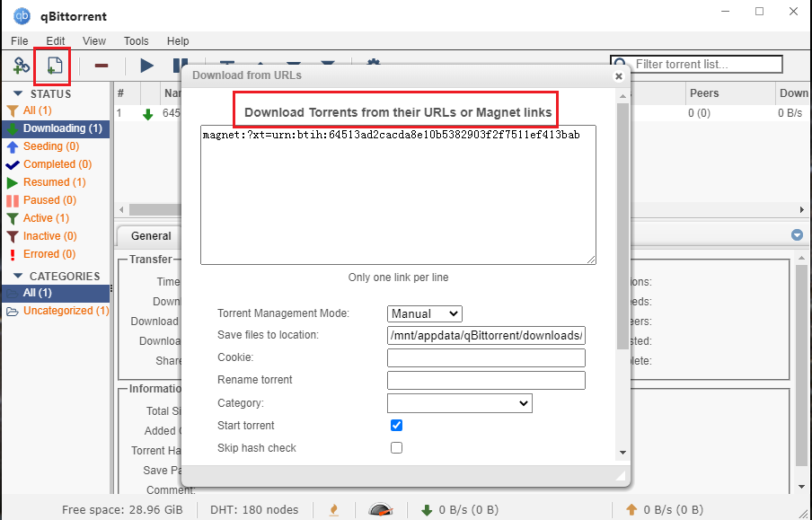
Task: Enable the Skip hash check checkbox
Action: coord(396,447)
